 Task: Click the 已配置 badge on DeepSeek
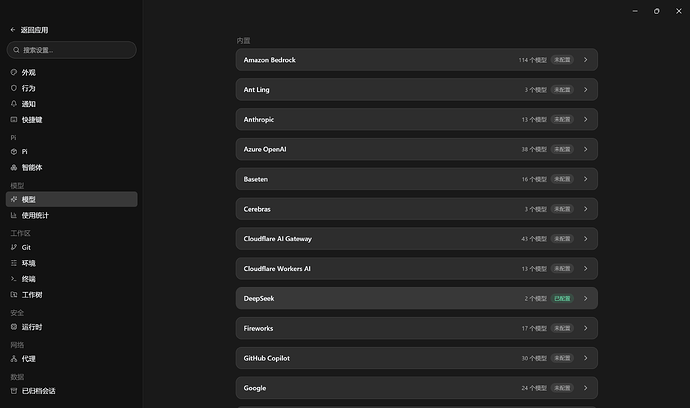tap(562, 298)
